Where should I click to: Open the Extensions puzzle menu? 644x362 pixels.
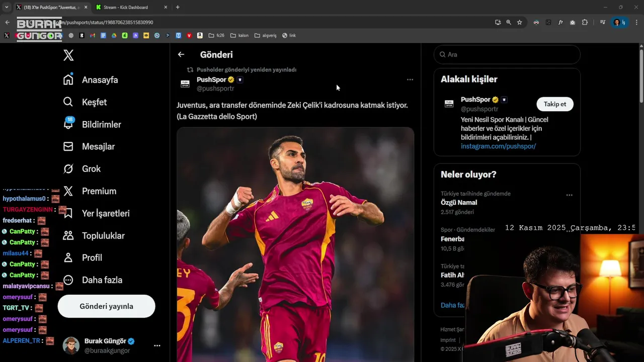pyautogui.click(x=585, y=22)
